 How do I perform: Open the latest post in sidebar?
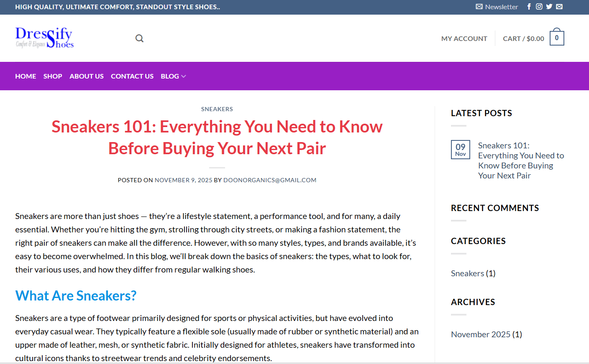(521, 160)
